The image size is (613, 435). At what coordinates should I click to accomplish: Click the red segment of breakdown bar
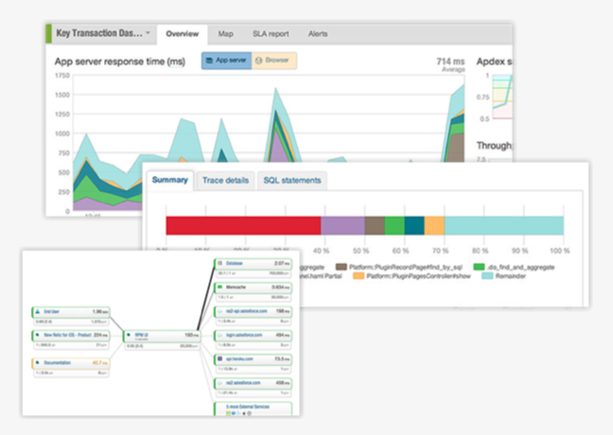click(242, 226)
